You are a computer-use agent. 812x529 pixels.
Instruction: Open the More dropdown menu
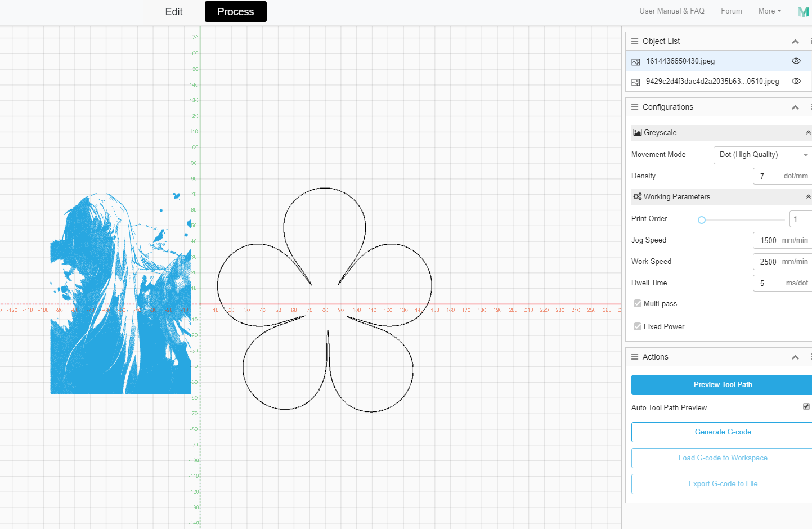click(770, 11)
